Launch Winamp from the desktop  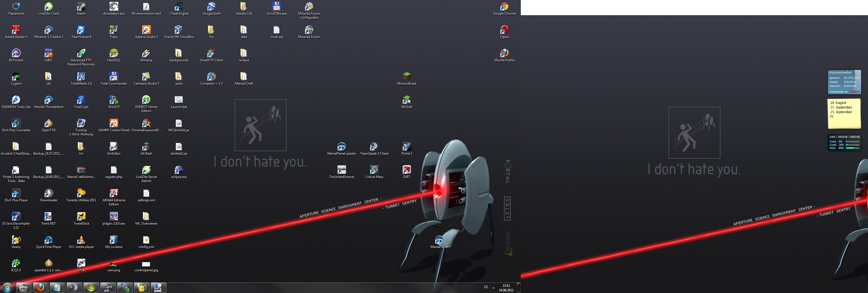(146, 55)
